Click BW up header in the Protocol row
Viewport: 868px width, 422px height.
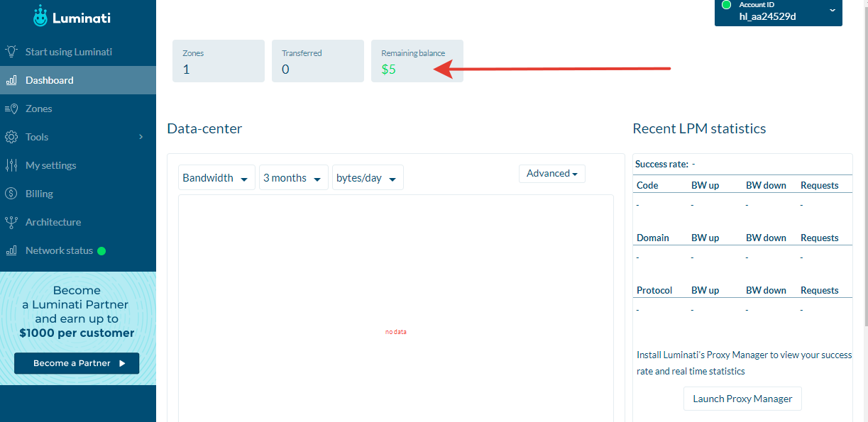(x=705, y=290)
